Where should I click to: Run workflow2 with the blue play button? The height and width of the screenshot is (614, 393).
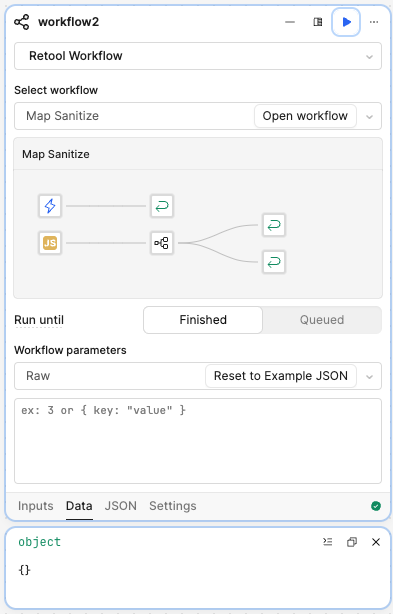pos(346,22)
